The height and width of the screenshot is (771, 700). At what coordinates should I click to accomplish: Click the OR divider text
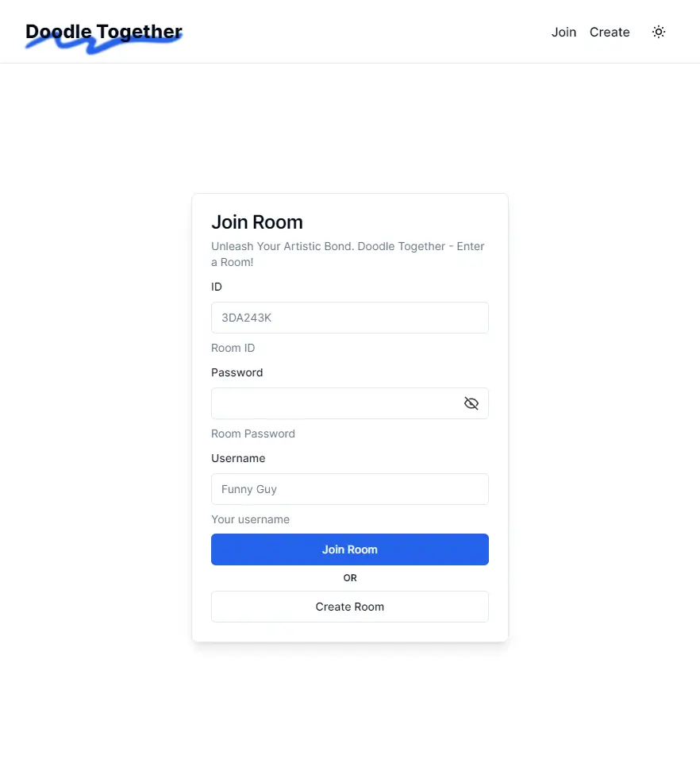point(350,578)
